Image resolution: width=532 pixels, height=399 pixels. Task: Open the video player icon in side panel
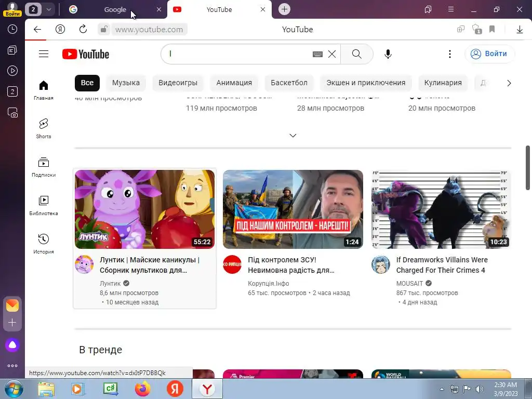pos(12,71)
